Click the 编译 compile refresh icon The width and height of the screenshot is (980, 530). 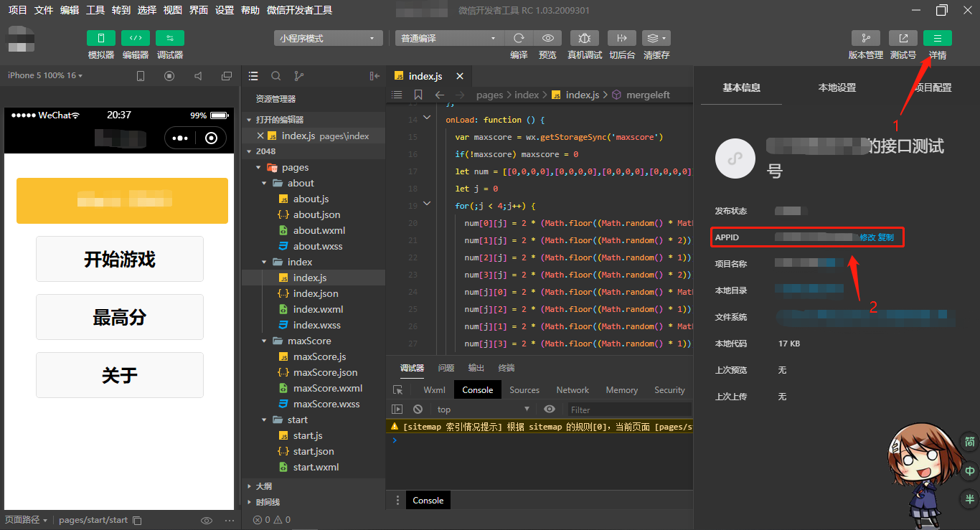click(519, 38)
